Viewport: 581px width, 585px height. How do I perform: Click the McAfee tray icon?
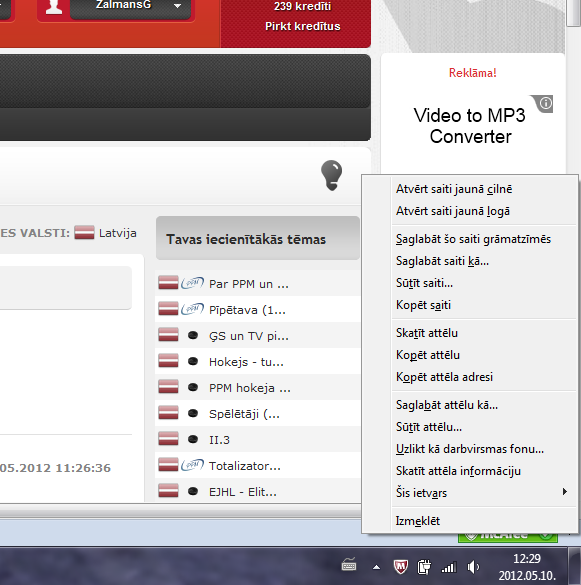pyautogui.click(x=400, y=567)
